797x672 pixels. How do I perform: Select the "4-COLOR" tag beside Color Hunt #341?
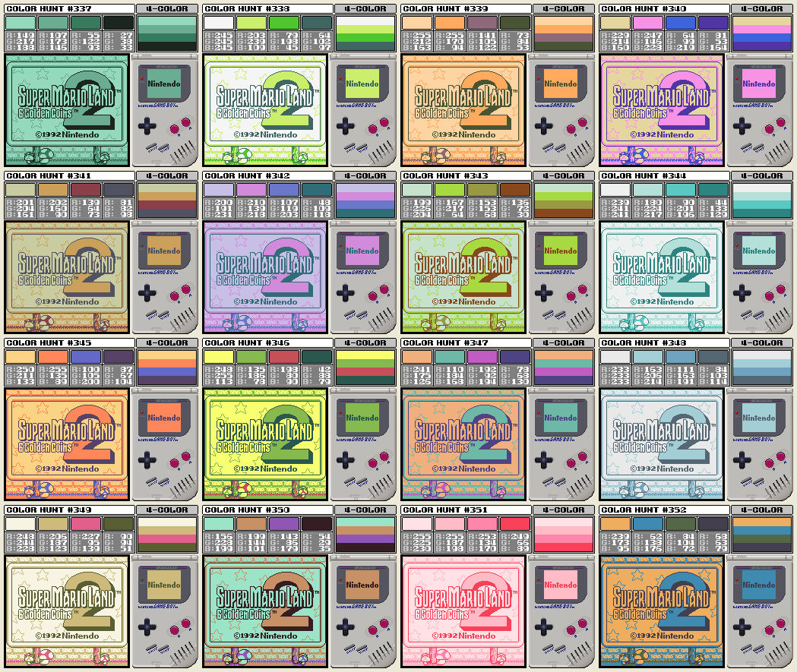167,175
